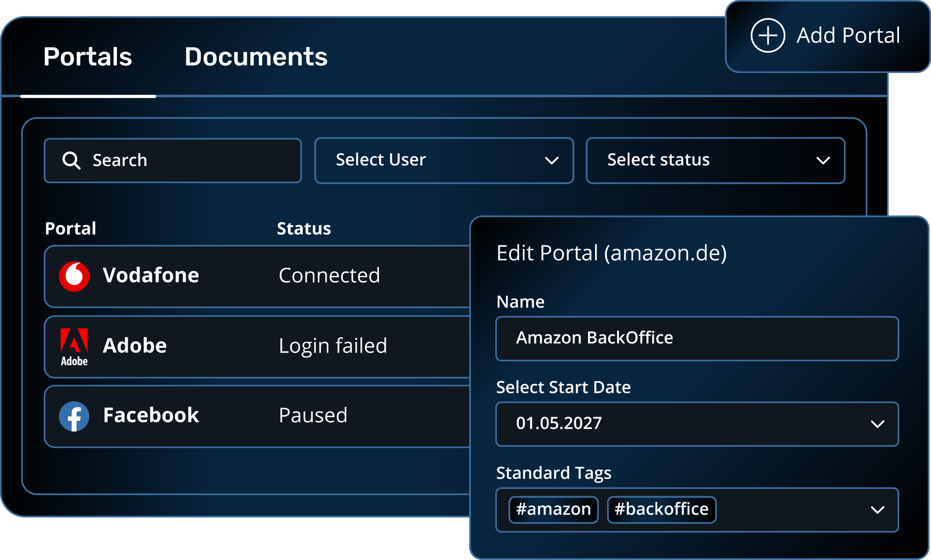Click the magnifier icon in the Search box

click(x=72, y=161)
